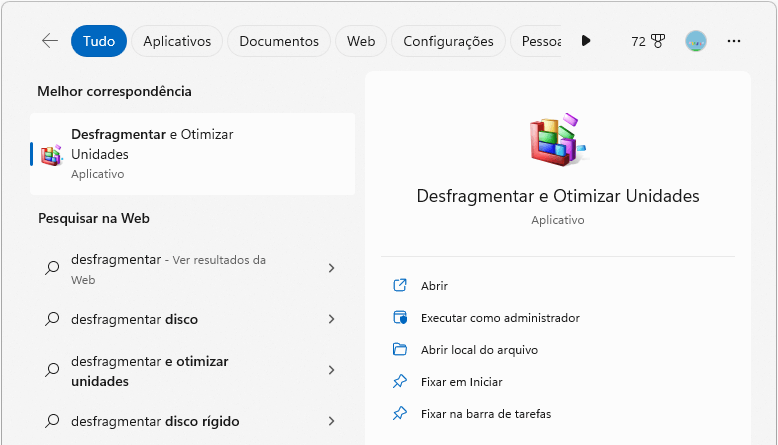Show more filter tabs with play arrow
The image size is (778, 445).
tap(586, 41)
